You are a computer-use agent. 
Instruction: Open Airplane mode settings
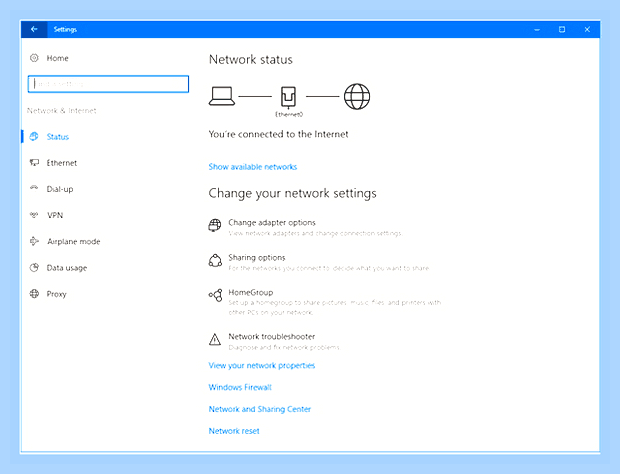(74, 242)
